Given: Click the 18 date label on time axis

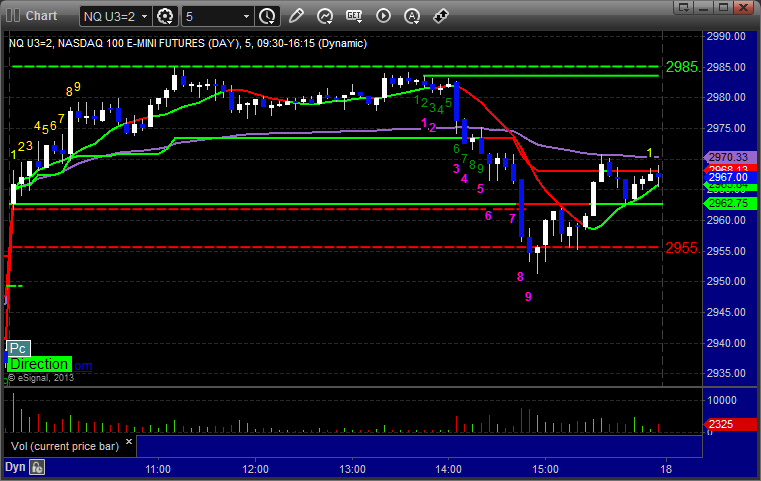Looking at the screenshot, I should click(x=666, y=469).
